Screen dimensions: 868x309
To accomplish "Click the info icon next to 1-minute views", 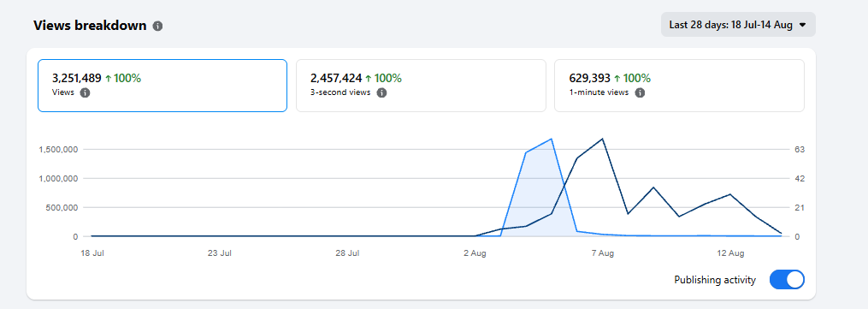I will point(640,93).
